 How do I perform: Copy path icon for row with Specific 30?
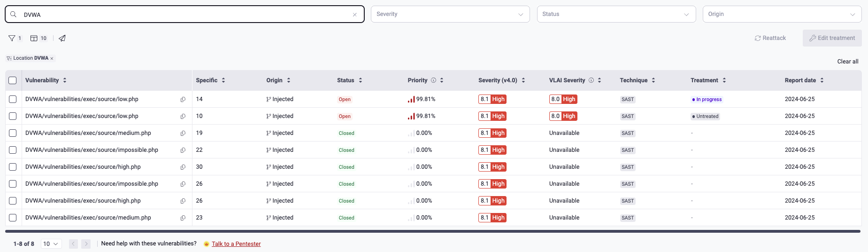(x=183, y=167)
